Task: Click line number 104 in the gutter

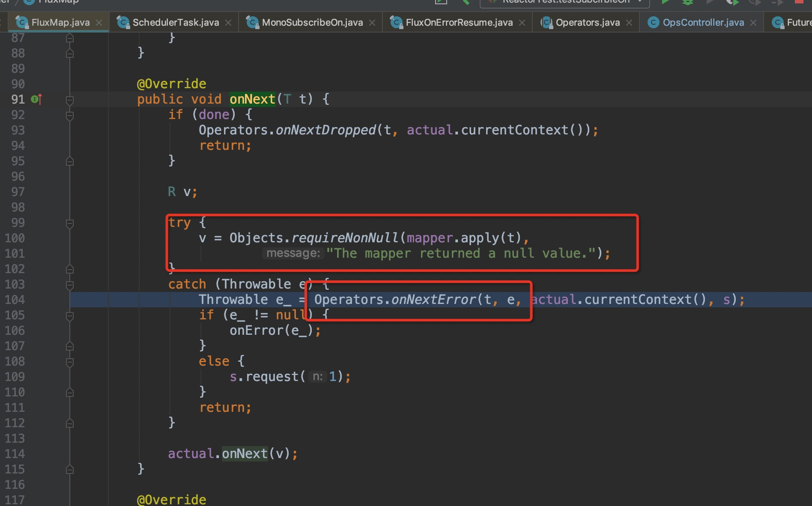Action: 16,300
